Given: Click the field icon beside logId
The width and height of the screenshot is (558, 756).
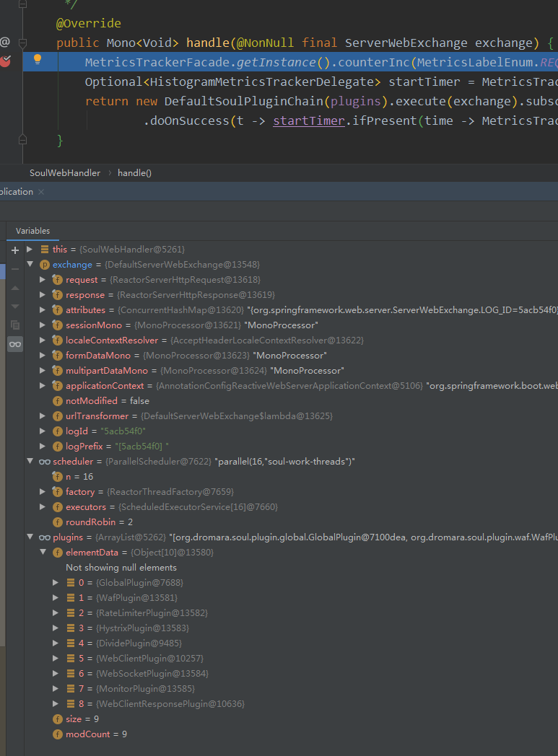Looking at the screenshot, I should (x=58, y=431).
